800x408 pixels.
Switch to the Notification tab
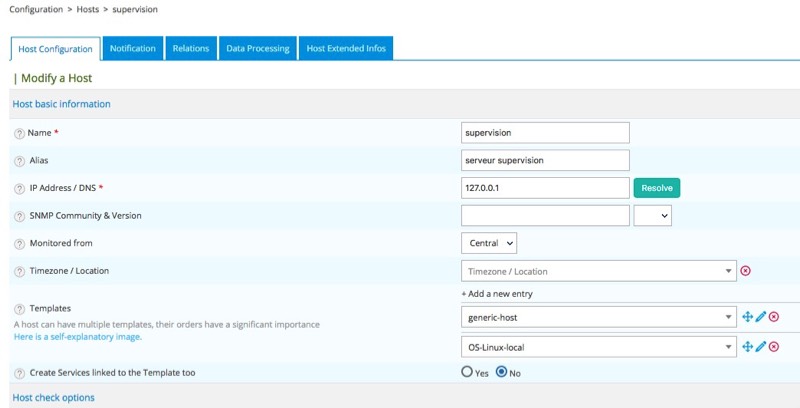[133, 48]
